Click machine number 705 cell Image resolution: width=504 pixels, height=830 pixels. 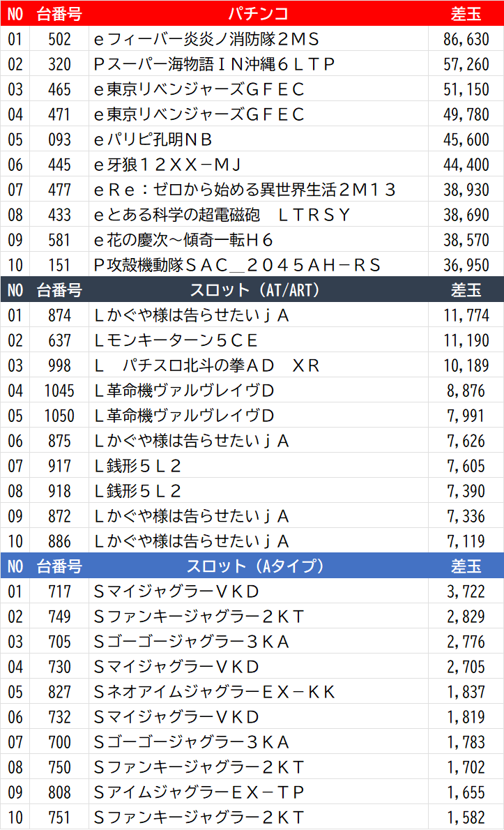pyautogui.click(x=59, y=642)
